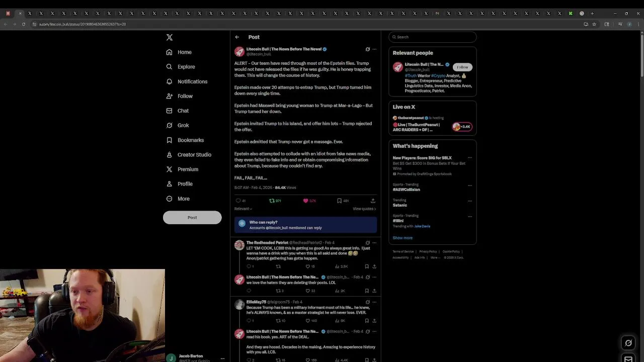
Task: Bookmark this page with the star icon
Action: (594, 24)
